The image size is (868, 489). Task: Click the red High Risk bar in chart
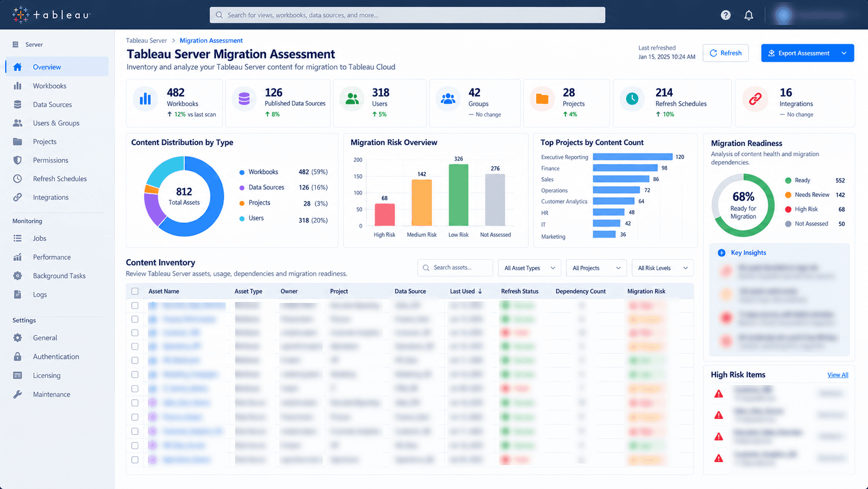pyautogui.click(x=385, y=215)
